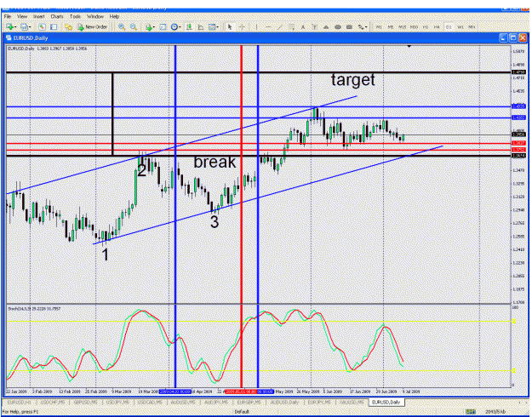Select the Horizontal Line drawing tool

point(267,26)
